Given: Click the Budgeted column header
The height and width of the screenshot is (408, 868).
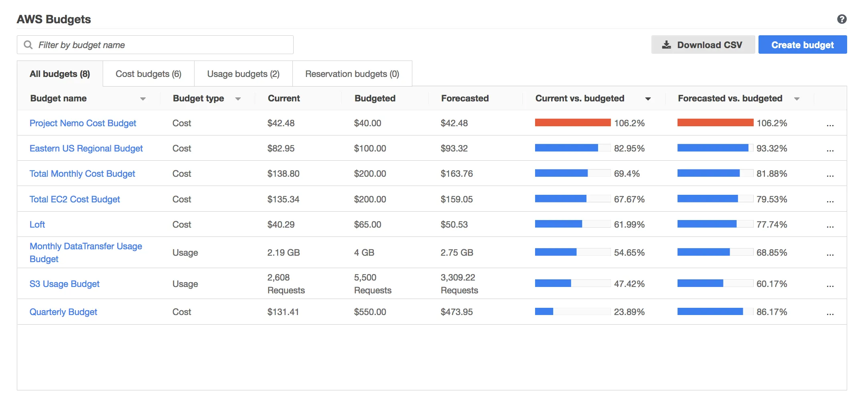Looking at the screenshot, I should (x=375, y=98).
